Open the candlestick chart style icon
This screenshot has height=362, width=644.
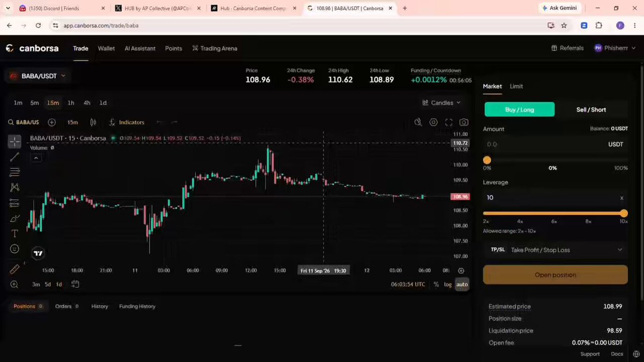93,122
